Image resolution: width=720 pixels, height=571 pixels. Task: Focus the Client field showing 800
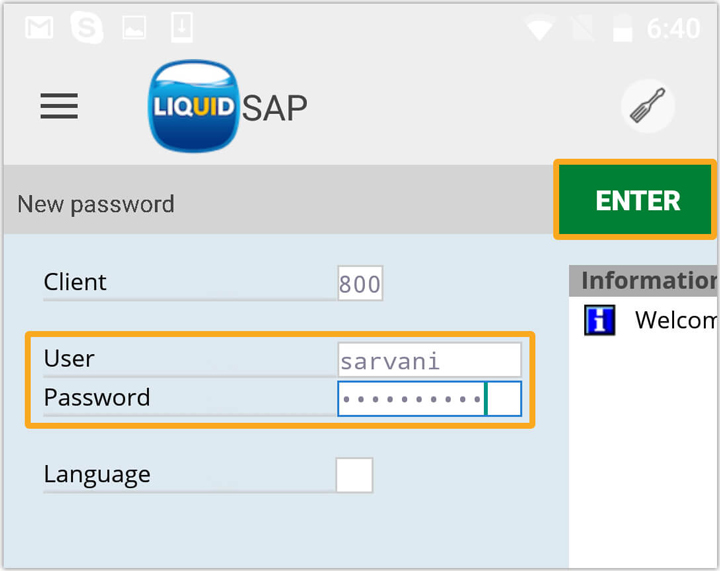[359, 284]
